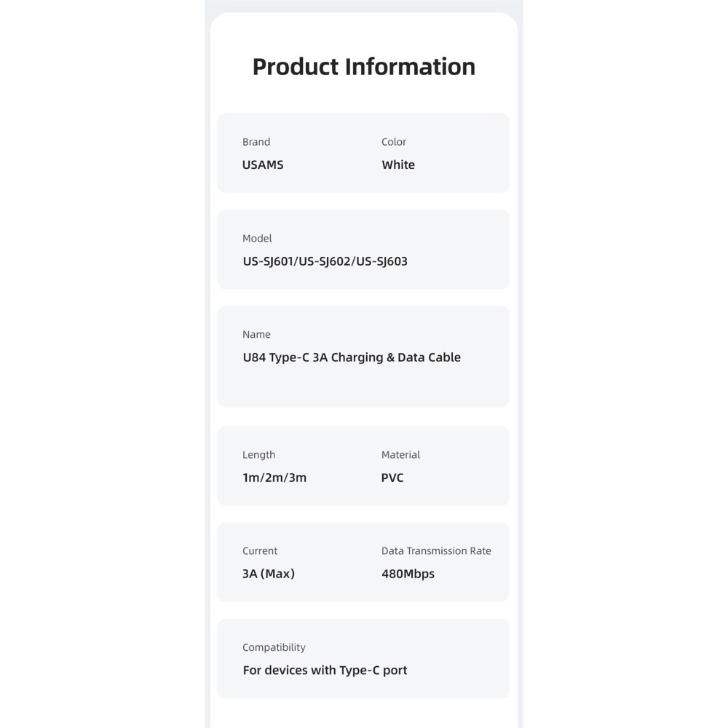The image size is (728, 728).
Task: Click the Model label
Action: coord(257,238)
